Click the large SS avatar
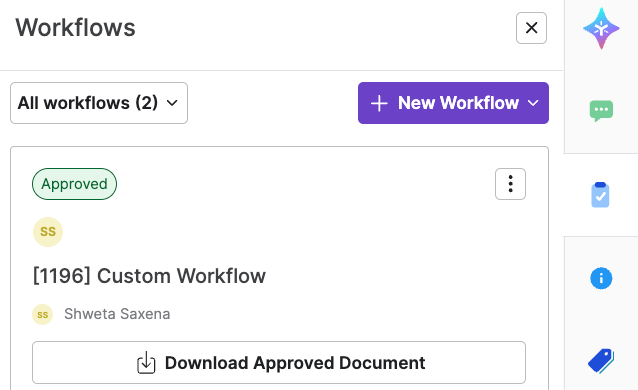Image resolution: width=638 pixels, height=390 pixels. (48, 232)
